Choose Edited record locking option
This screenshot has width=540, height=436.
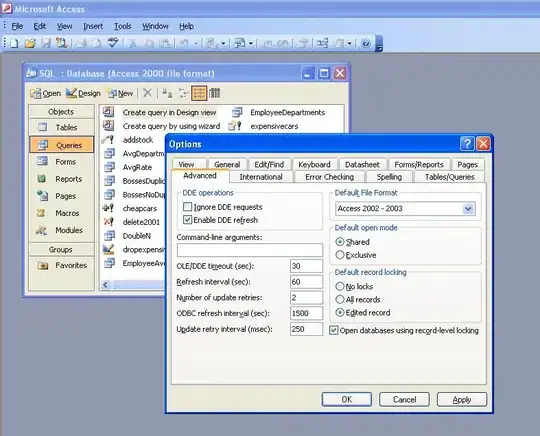pos(340,312)
